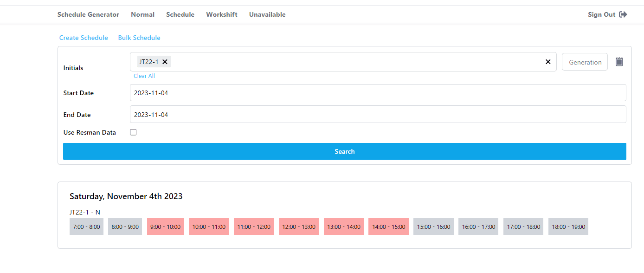Viewport: 644px width, 273px height.
Task: Select the red 9:00 - 10:00 slot
Action: [x=166, y=227]
